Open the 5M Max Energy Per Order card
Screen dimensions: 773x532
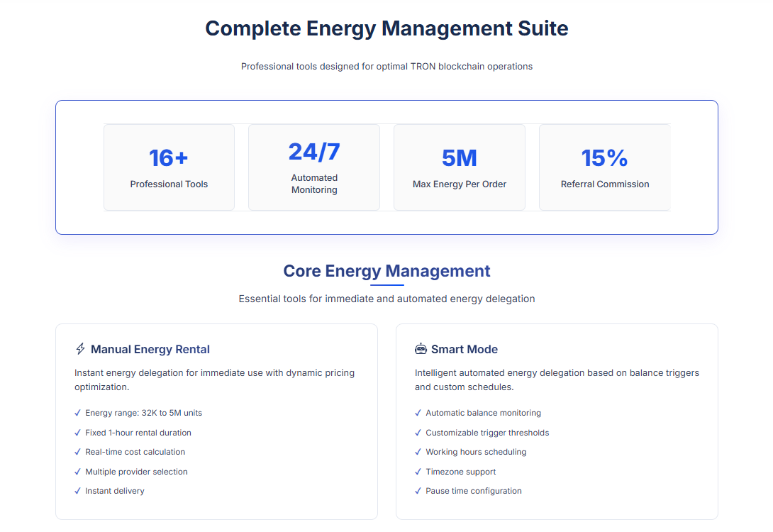(460, 167)
